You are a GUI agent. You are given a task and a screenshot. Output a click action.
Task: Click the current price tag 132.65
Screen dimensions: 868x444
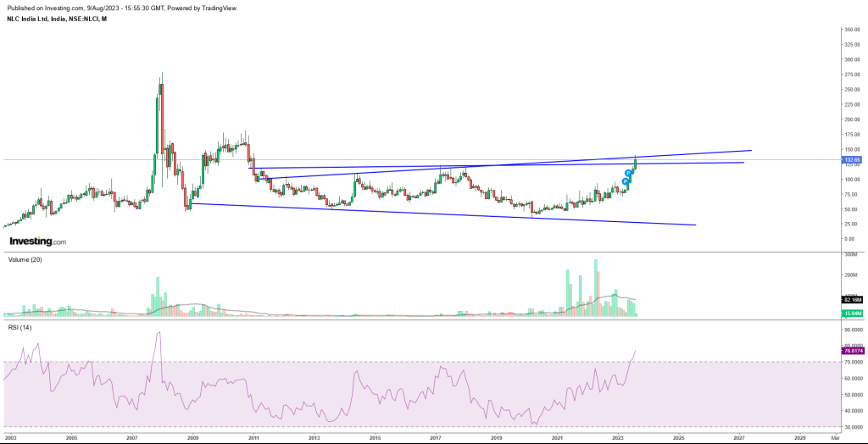coord(852,159)
